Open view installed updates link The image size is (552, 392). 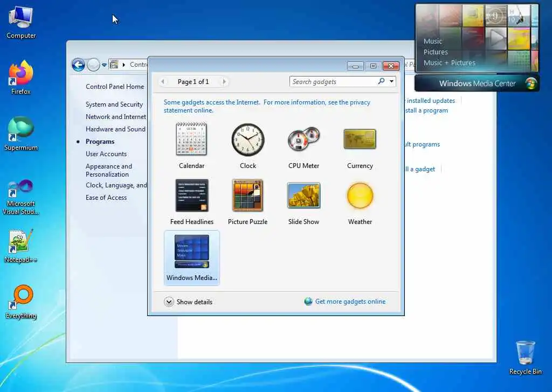coord(430,101)
